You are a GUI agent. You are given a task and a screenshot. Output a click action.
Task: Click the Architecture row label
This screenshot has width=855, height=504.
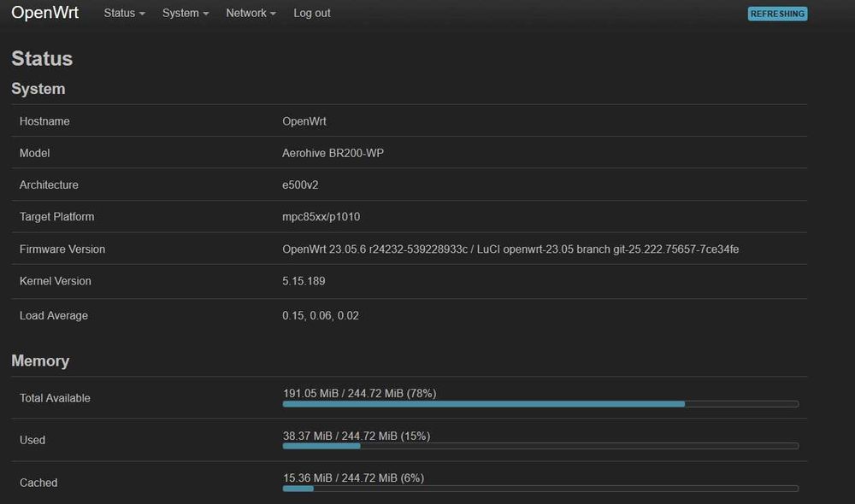[x=49, y=185]
